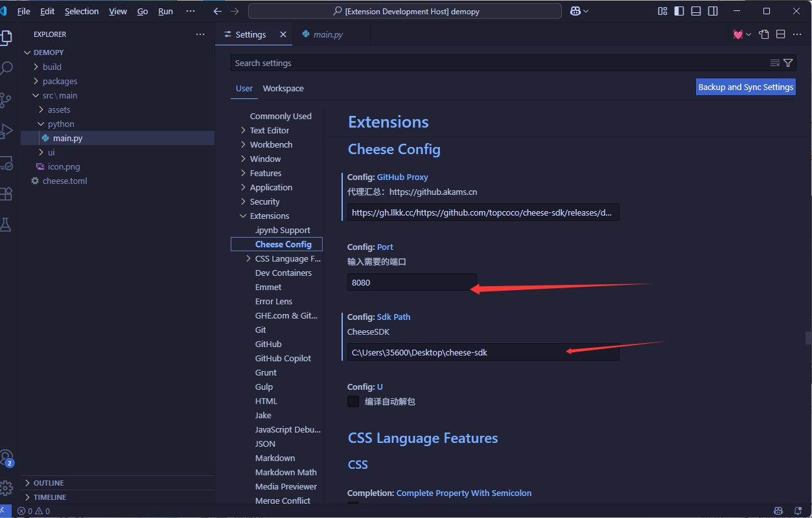Image resolution: width=812 pixels, height=518 pixels.
Task: Open cheese.toml in the Explorer
Action: pos(65,181)
